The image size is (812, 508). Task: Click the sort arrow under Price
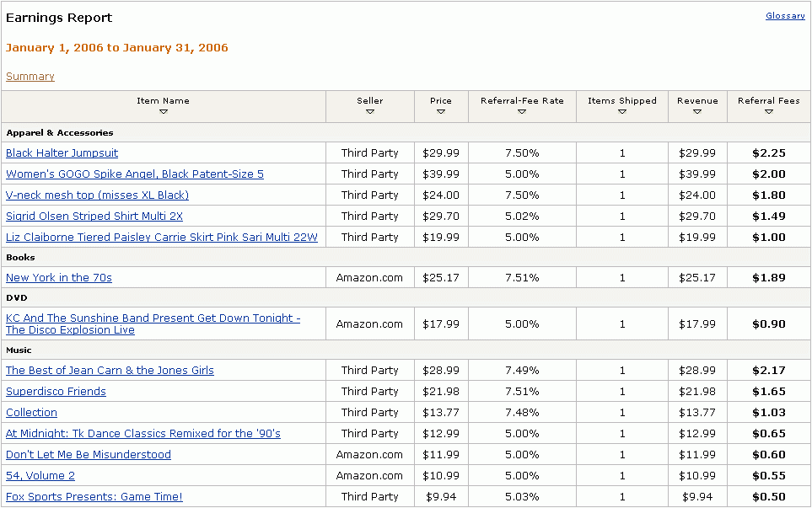coord(440,110)
